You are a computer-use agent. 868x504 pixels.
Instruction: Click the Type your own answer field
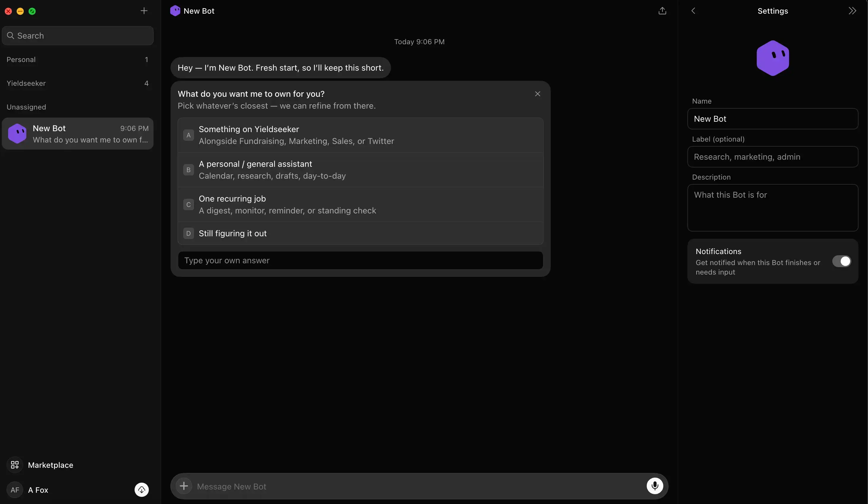tap(360, 261)
